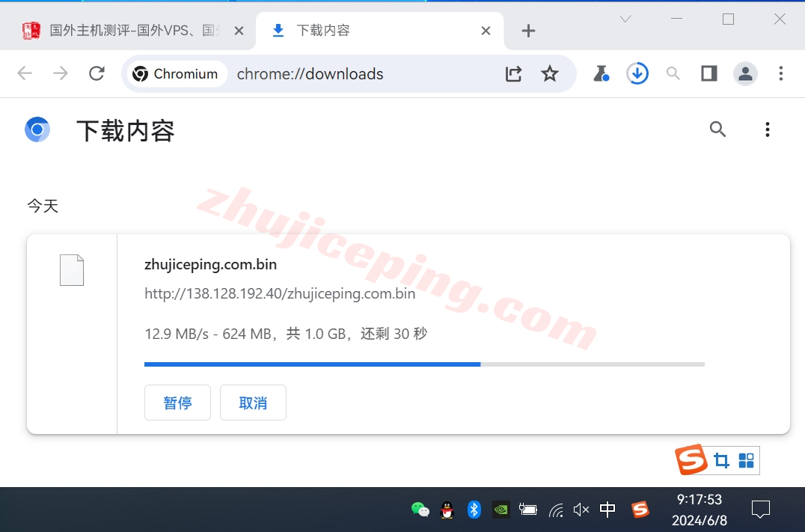Click the download progress bar

pyautogui.click(x=425, y=364)
